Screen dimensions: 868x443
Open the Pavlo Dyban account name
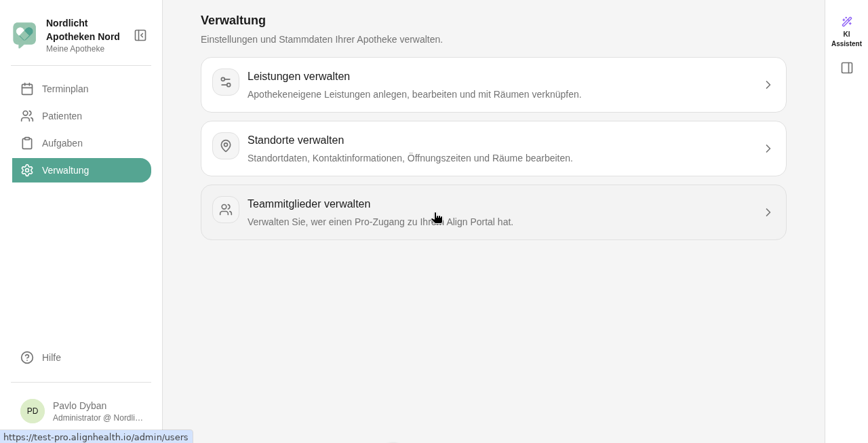pos(79,406)
